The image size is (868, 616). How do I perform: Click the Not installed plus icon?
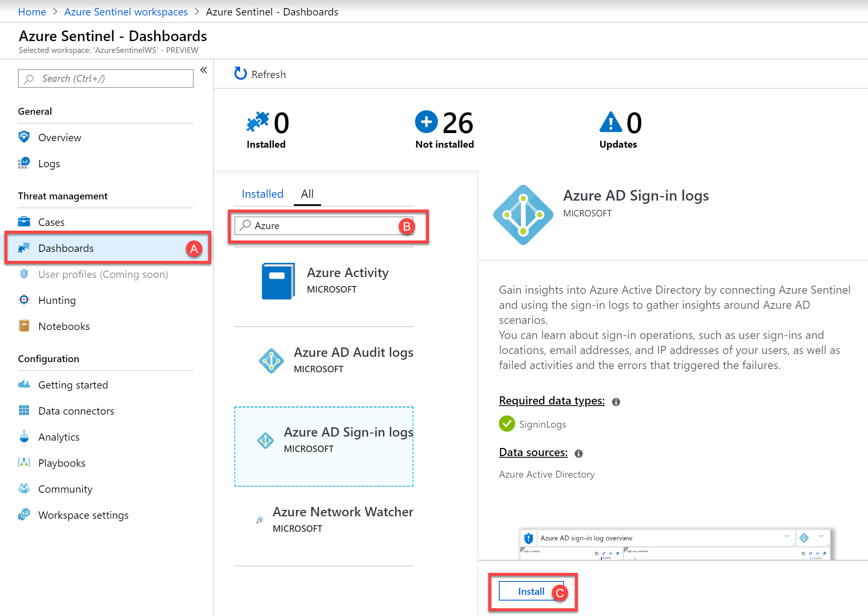pos(426,122)
